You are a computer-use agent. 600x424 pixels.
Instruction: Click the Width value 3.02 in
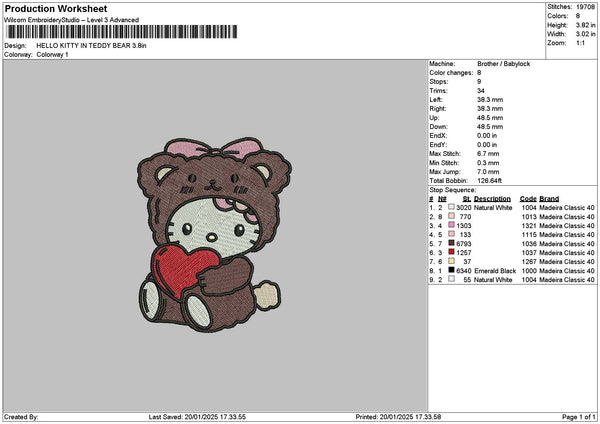click(585, 34)
